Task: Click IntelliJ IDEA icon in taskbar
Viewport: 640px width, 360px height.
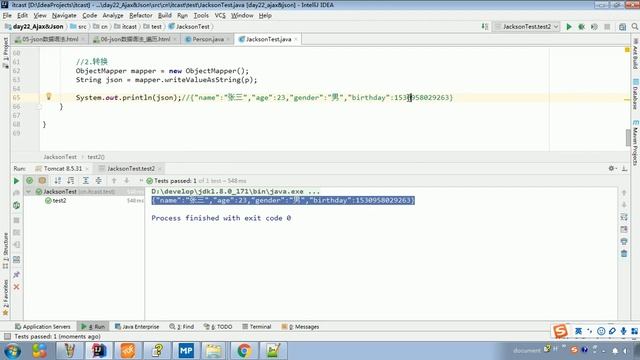Action: point(99,351)
